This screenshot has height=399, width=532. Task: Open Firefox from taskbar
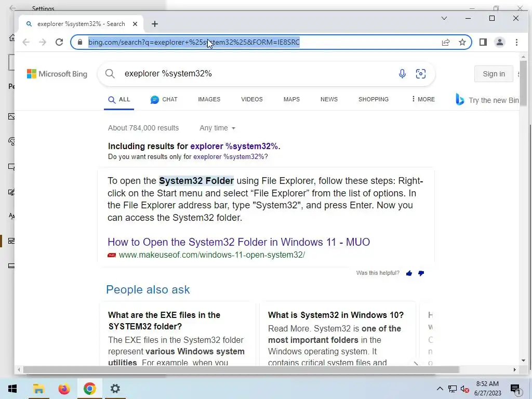pyautogui.click(x=64, y=389)
